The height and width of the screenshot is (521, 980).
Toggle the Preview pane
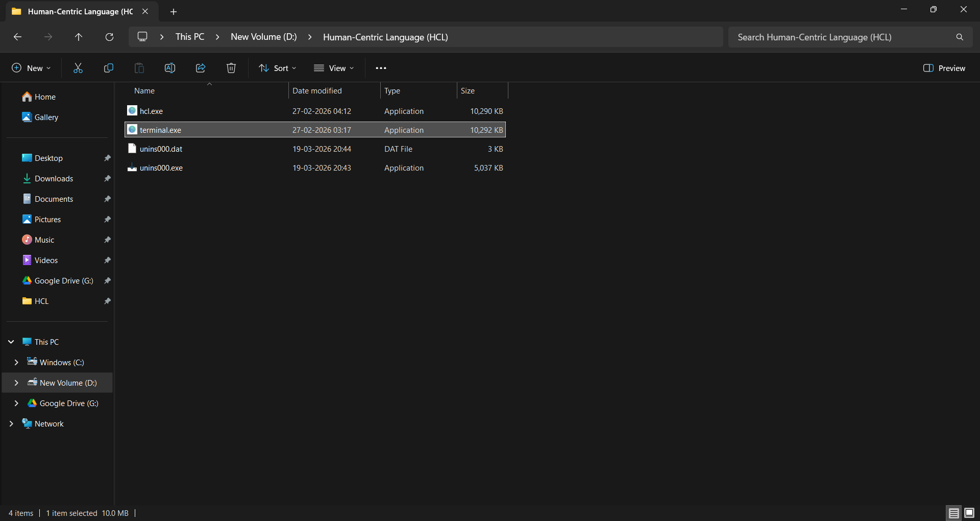(944, 67)
